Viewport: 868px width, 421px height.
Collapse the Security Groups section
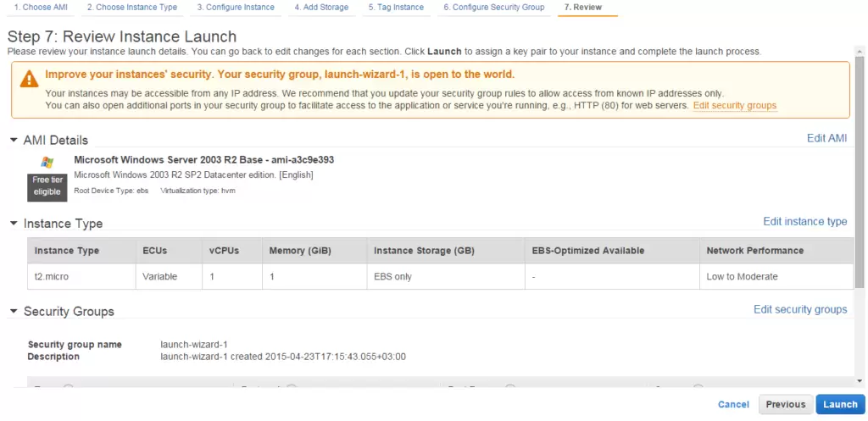[14, 312]
